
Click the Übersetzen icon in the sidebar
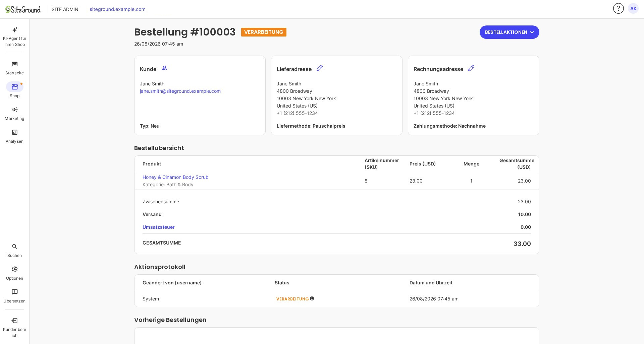pos(15,292)
